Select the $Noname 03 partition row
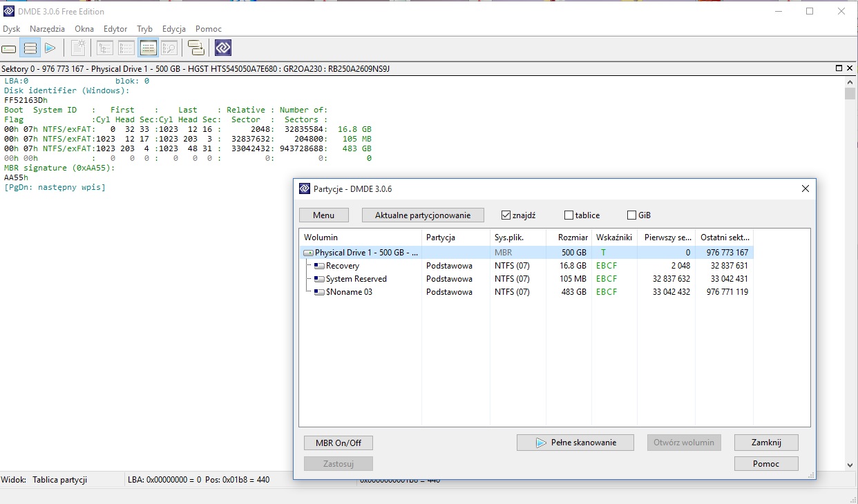This screenshot has height=504, width=858. 528,292
